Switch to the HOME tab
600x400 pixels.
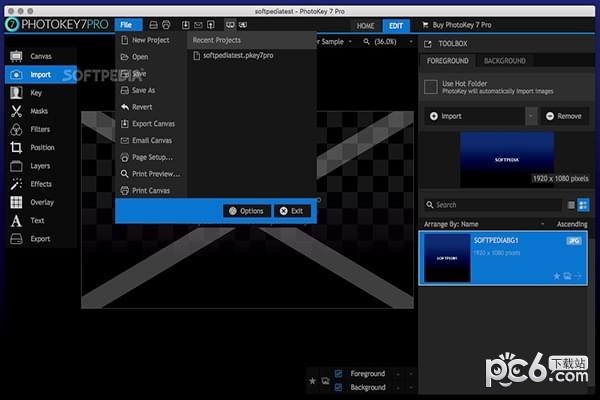(x=365, y=26)
